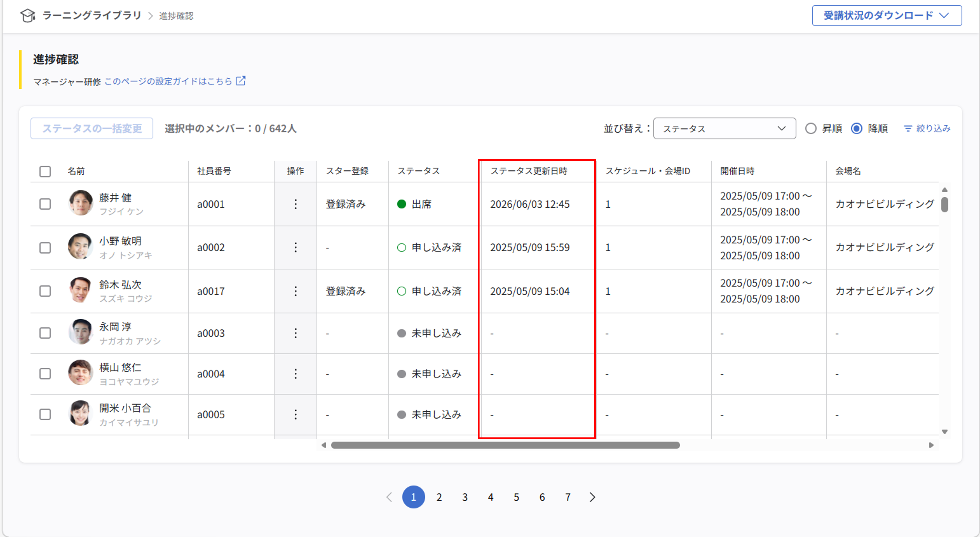Click the スケジュール・会場ID column header

[x=647, y=171]
